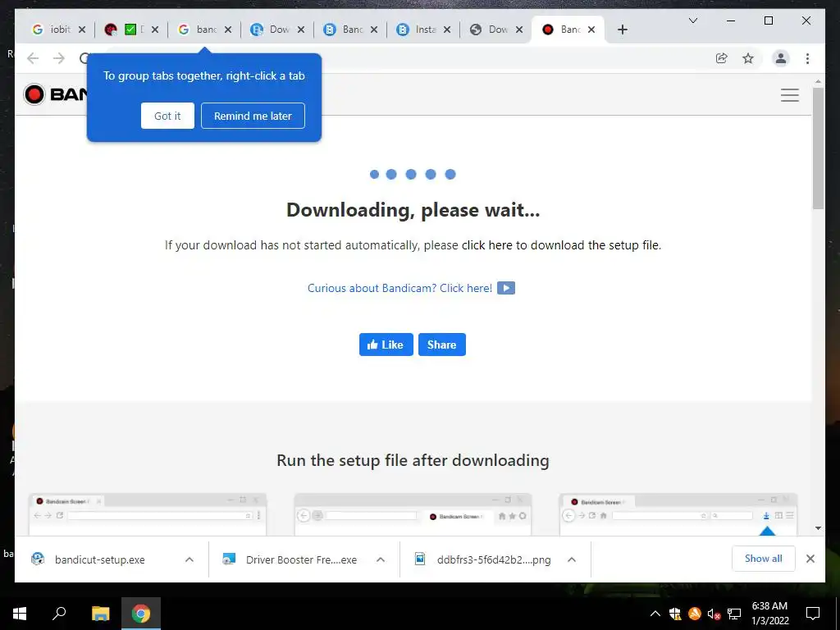This screenshot has height=630, width=840.
Task: Close the 'Banc' tab with blue favicon
Action: click(x=374, y=30)
